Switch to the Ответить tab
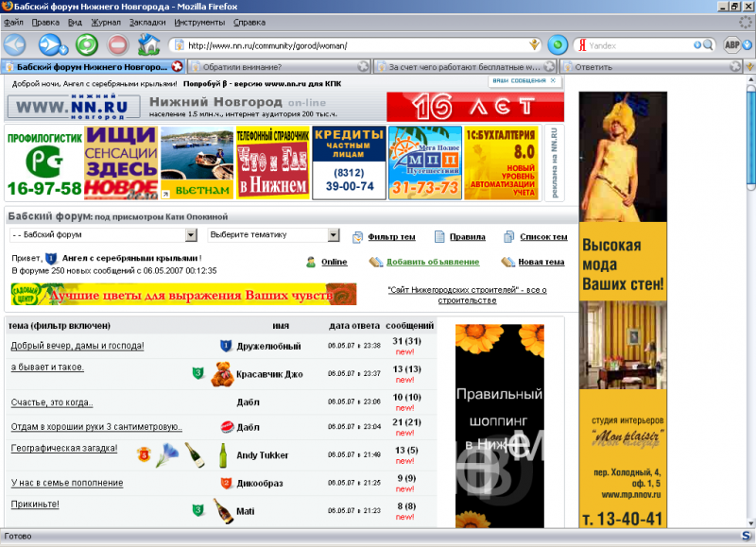 [651, 67]
